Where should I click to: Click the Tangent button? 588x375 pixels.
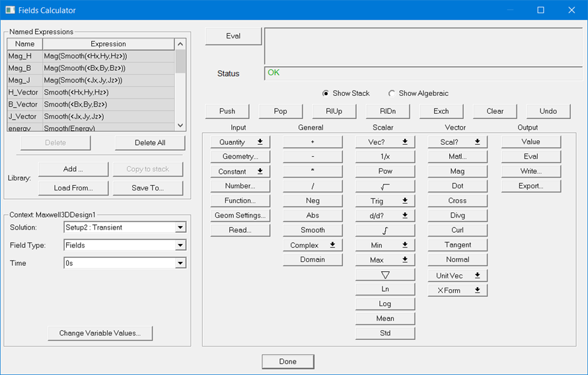tap(457, 245)
